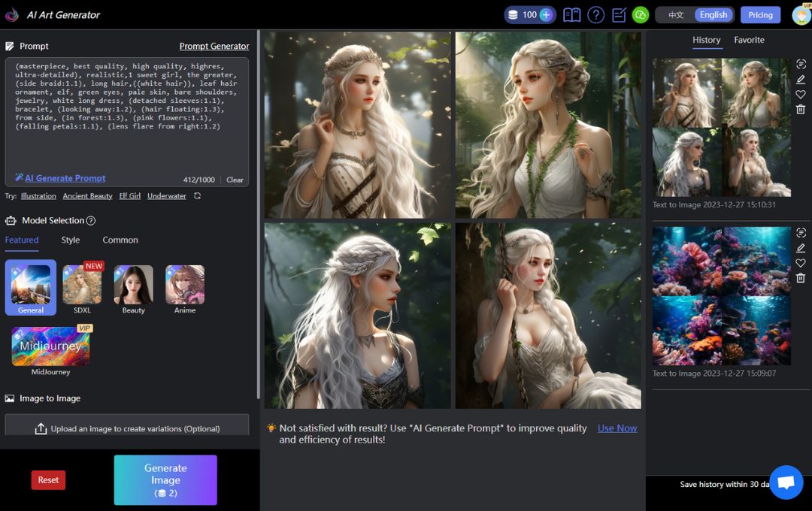Click the feedback note icon in header
812x511 pixels.
point(619,15)
